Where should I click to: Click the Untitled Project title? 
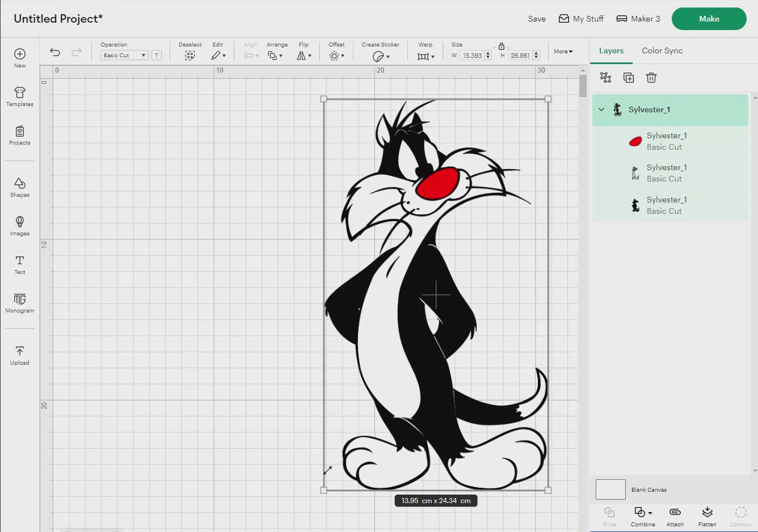coord(58,19)
